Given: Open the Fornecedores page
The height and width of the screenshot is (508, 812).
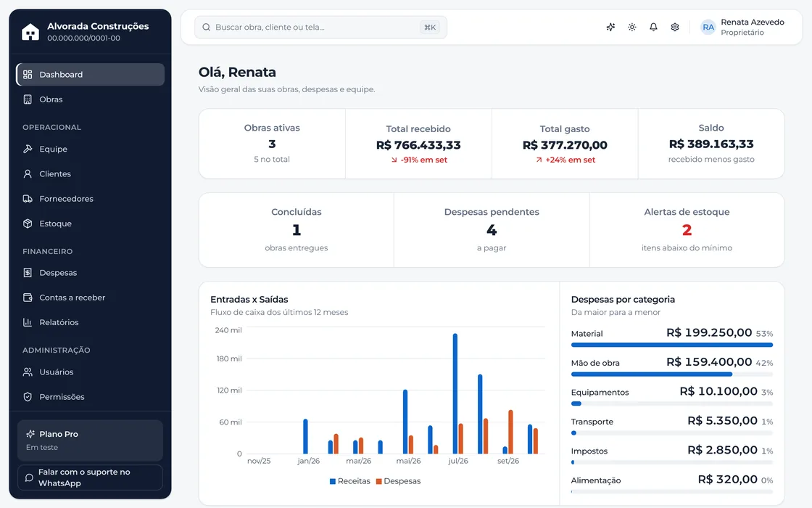Looking at the screenshot, I should [x=90, y=199].
